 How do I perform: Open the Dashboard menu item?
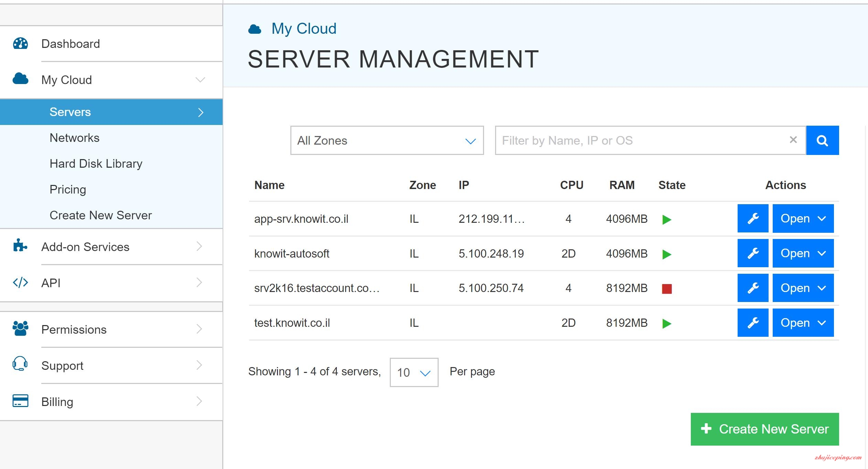pyautogui.click(x=111, y=44)
